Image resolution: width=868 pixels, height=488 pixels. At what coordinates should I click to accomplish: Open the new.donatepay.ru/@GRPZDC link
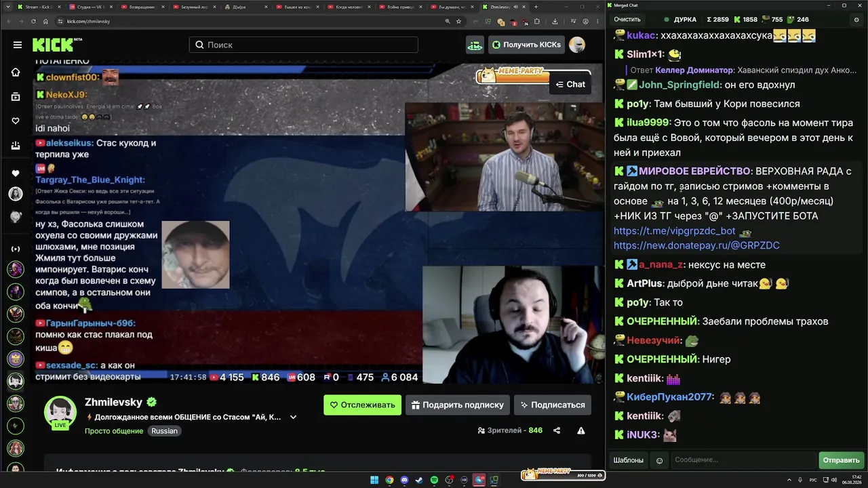[696, 245]
